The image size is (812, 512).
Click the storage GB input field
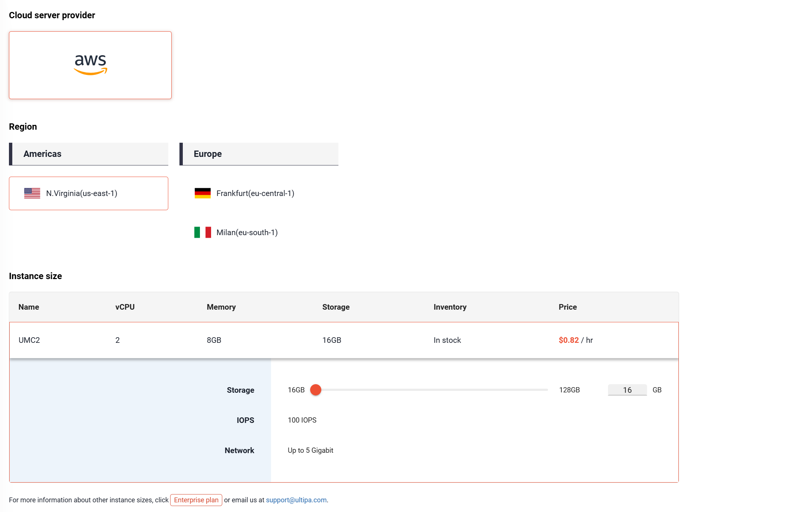pyautogui.click(x=627, y=390)
